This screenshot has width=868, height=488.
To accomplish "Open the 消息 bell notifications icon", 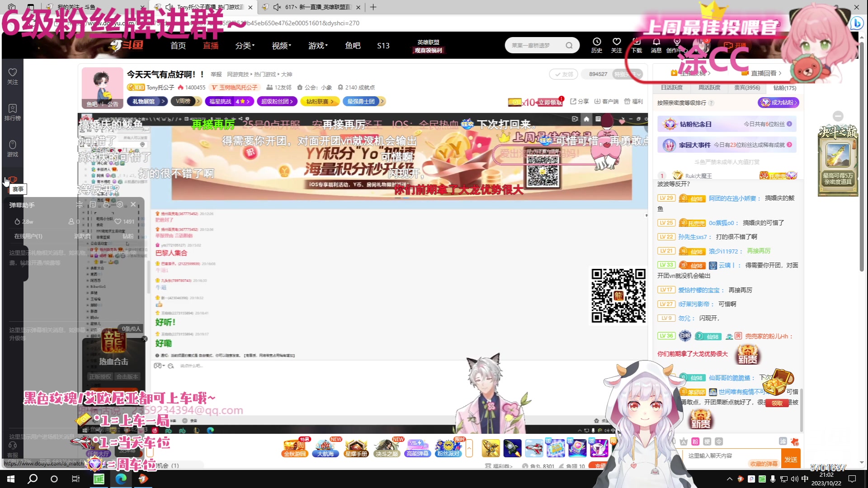I will (656, 45).
